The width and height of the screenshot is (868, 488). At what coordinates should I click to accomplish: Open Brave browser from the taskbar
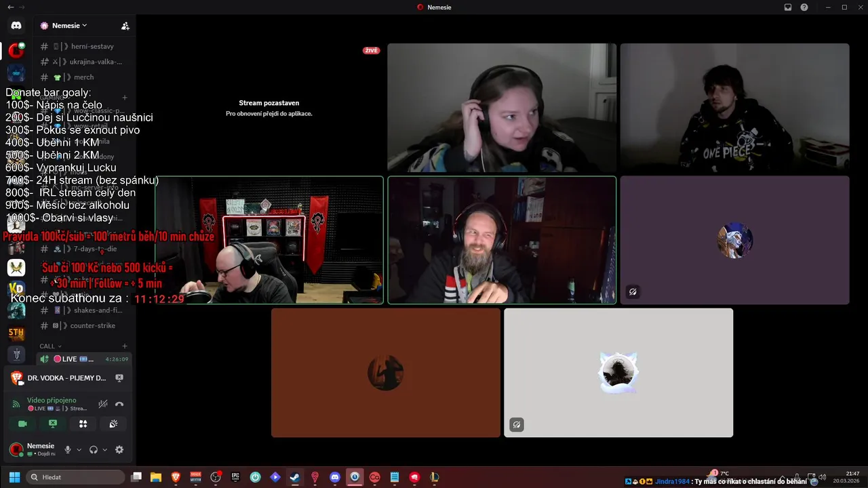click(176, 477)
